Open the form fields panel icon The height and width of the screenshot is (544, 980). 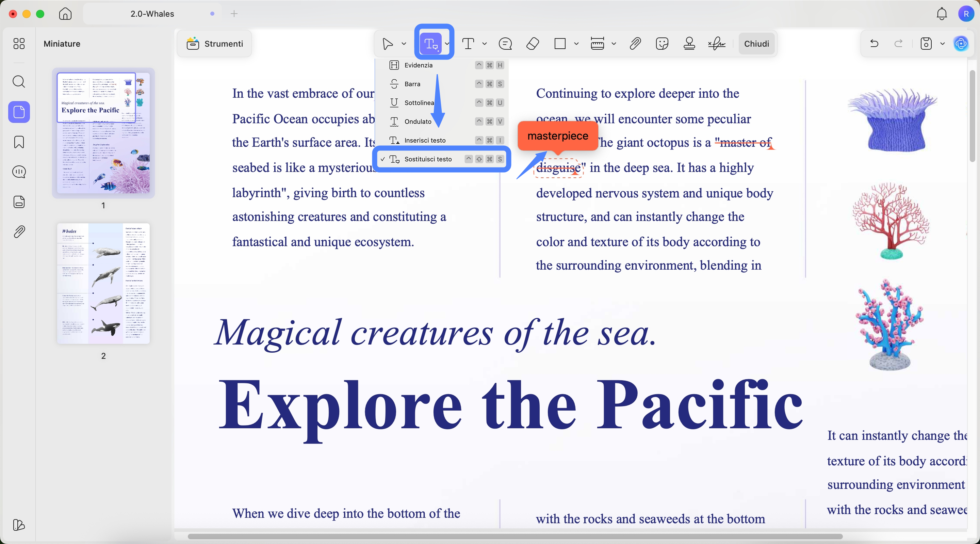[x=19, y=202]
